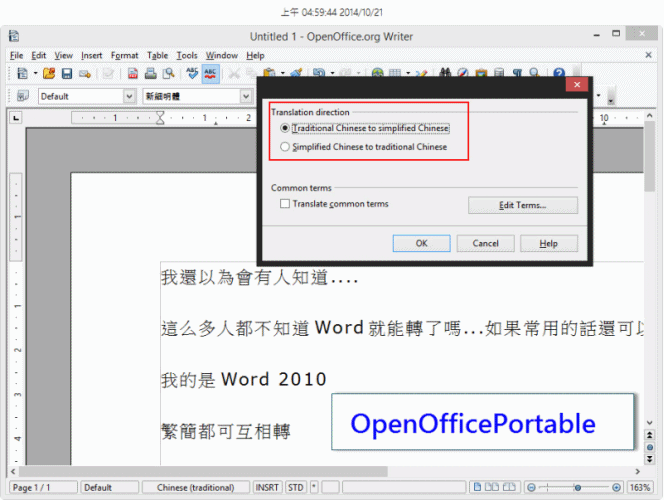This screenshot has width=664, height=500.
Task: Open the Tools menu
Action: tap(187, 55)
